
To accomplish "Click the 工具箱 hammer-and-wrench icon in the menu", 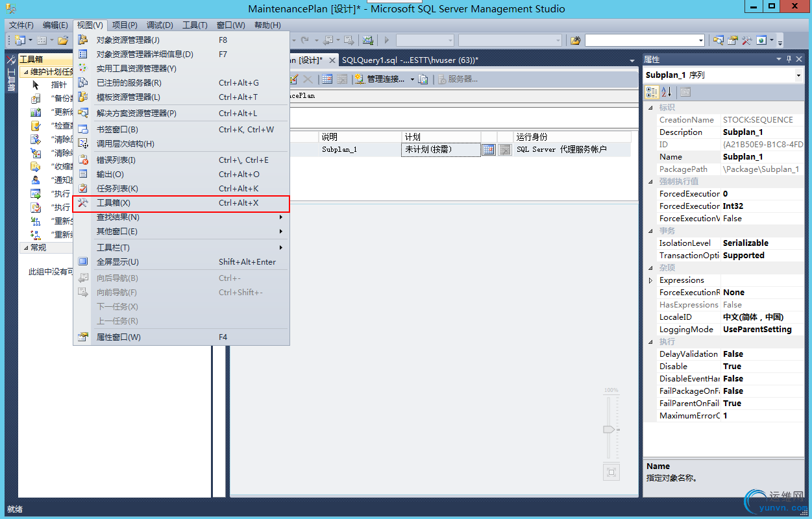I will point(83,203).
